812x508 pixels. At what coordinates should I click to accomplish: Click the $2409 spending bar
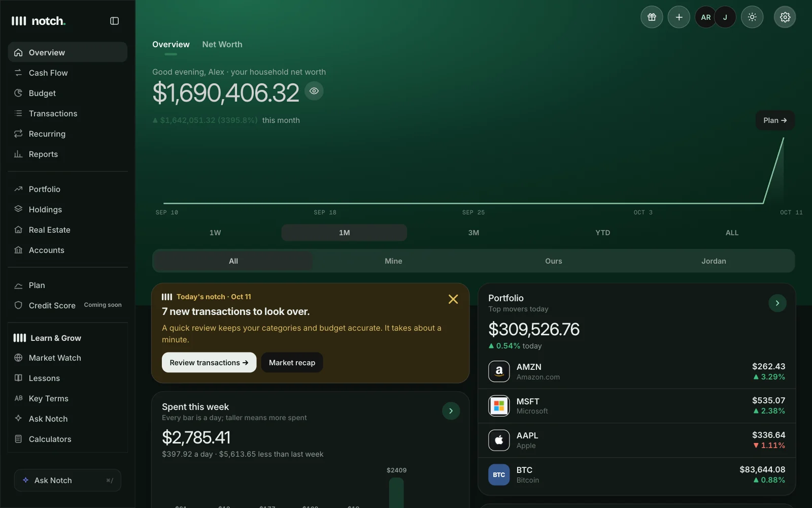(396, 492)
